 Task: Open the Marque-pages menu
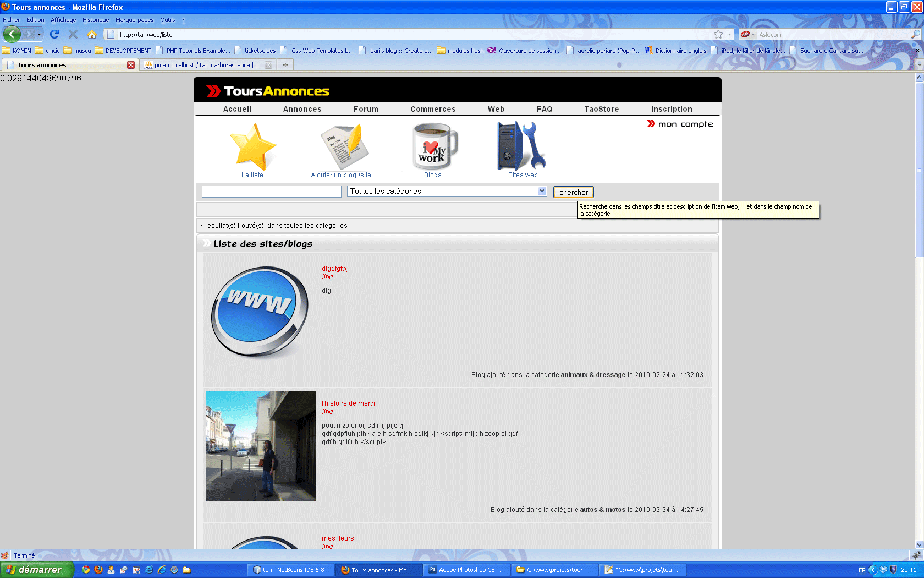pyautogui.click(x=135, y=20)
